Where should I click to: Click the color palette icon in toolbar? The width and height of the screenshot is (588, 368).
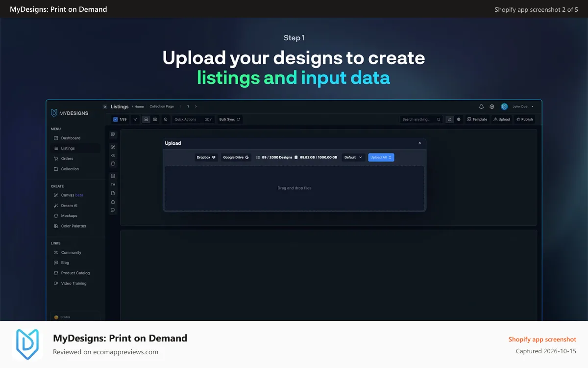point(459,119)
